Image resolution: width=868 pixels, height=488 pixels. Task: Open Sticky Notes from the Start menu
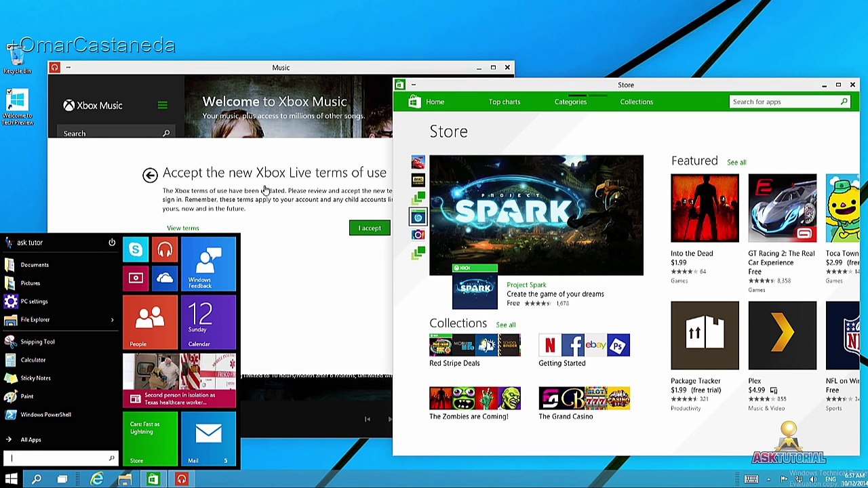(x=60, y=378)
